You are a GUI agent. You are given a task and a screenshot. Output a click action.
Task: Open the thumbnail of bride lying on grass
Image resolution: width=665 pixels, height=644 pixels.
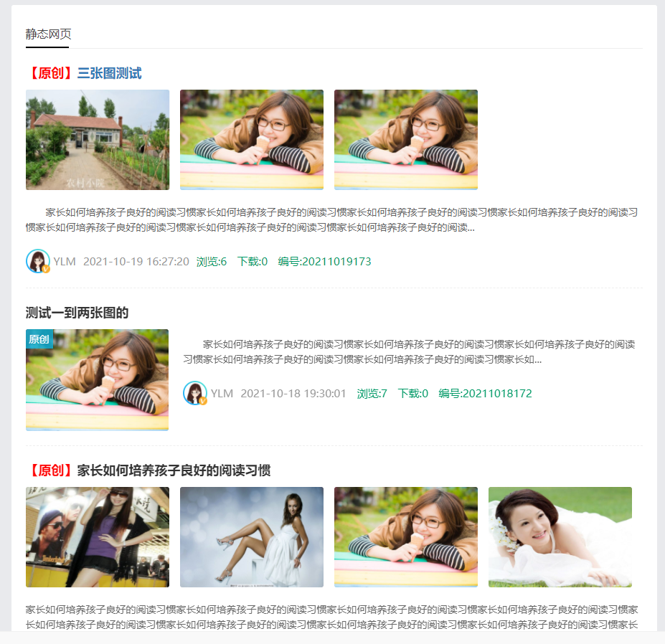[560, 537]
